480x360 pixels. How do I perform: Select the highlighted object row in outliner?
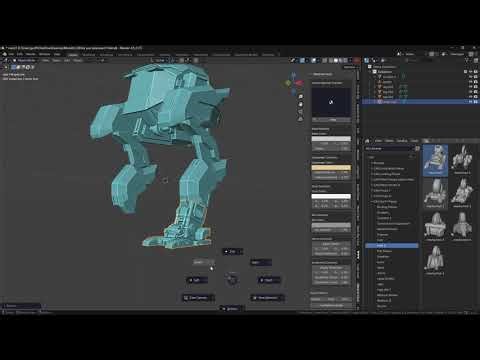420,102
